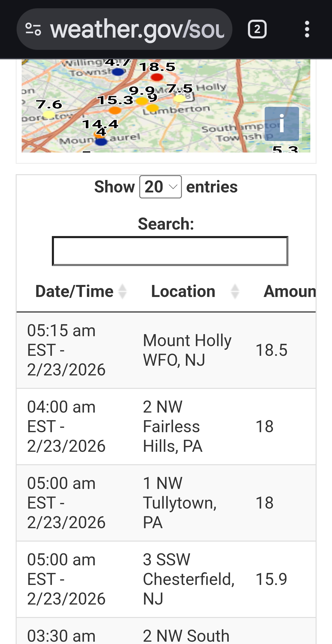The height and width of the screenshot is (644, 332).
Task: Tap the red 18.5 snowfall map marker
Action: pyautogui.click(x=157, y=77)
